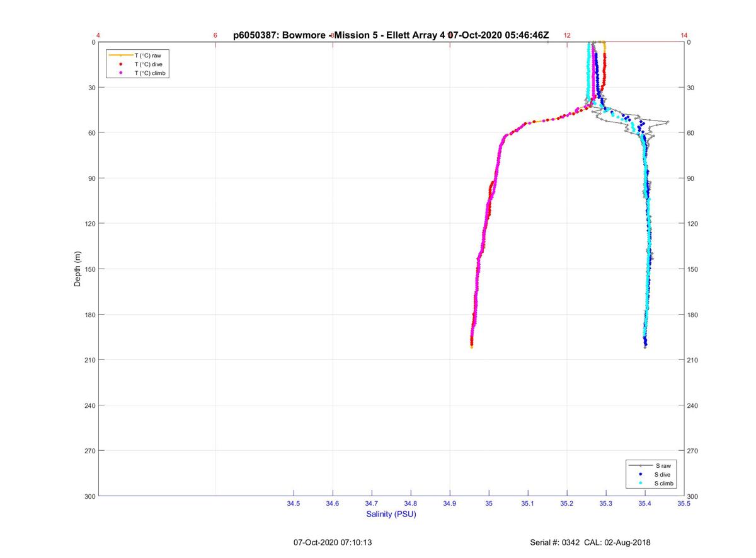Click the red temperature tick label 12
Image resolution: width=756 pixels, height=558 pixels.
[x=567, y=35]
